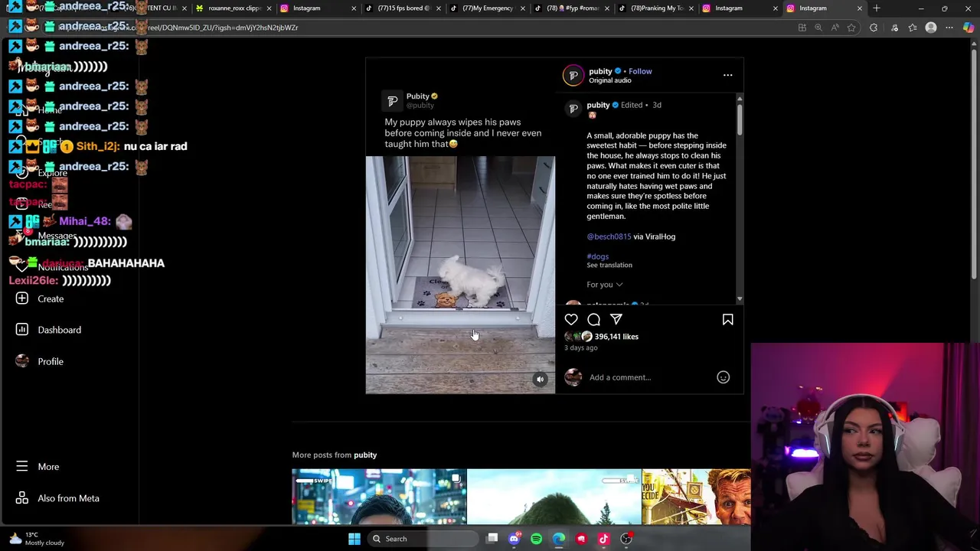Open Copilot icon in browser toolbar

[x=969, y=28]
